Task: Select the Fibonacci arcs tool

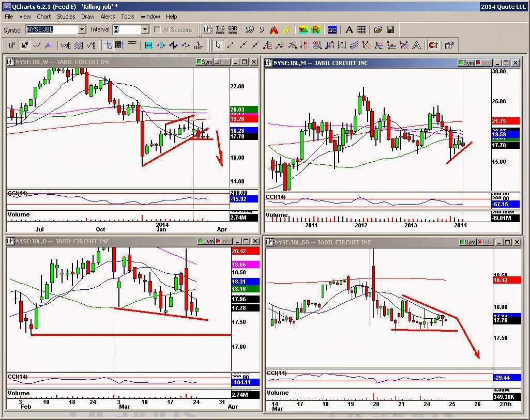Action: click(x=317, y=45)
